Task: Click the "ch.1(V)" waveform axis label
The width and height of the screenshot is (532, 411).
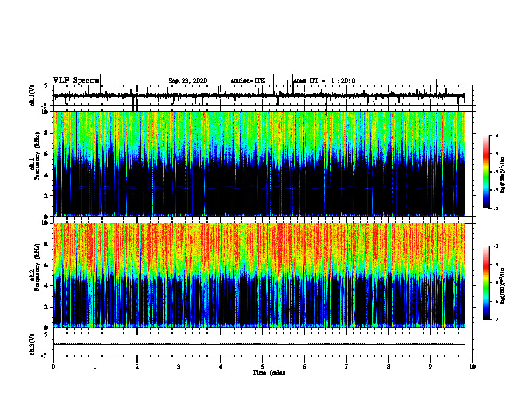Action: [x=32, y=95]
